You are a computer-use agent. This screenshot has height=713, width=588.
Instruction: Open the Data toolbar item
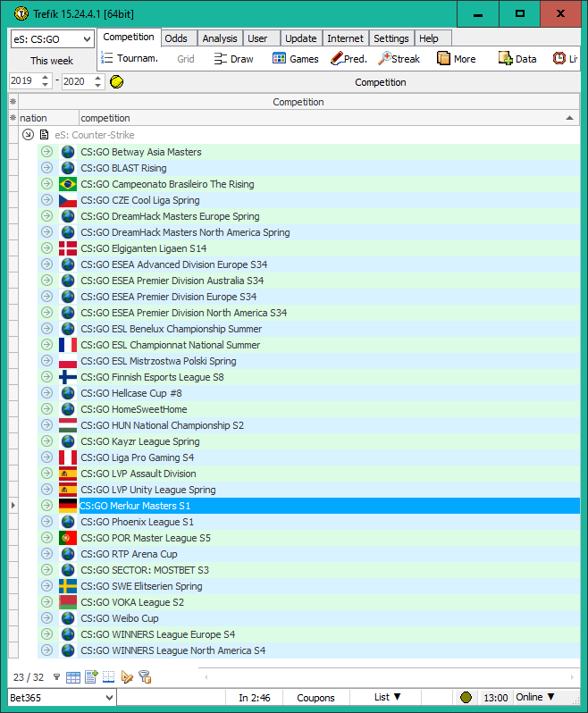click(x=506, y=59)
